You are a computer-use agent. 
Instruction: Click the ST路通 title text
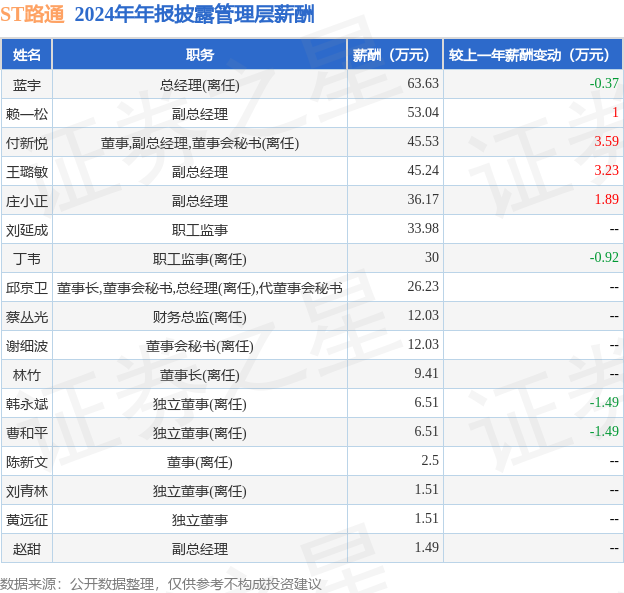[32, 14]
